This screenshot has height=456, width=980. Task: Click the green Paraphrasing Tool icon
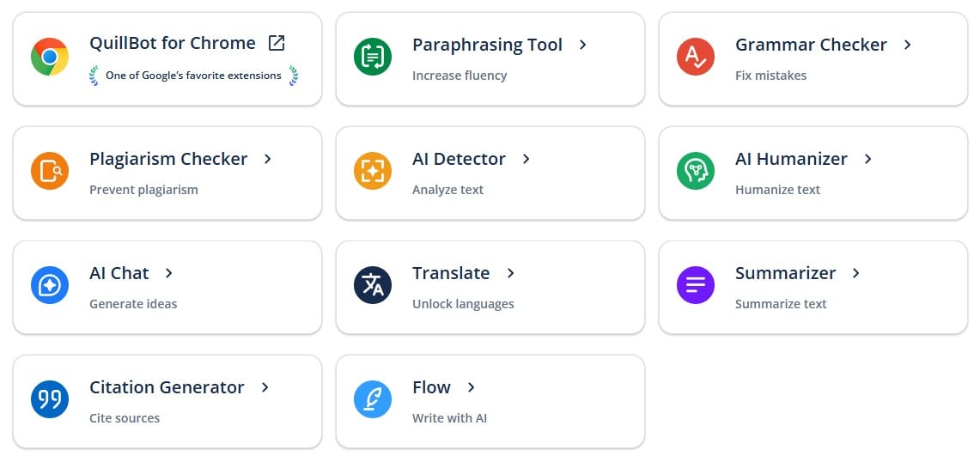[373, 58]
